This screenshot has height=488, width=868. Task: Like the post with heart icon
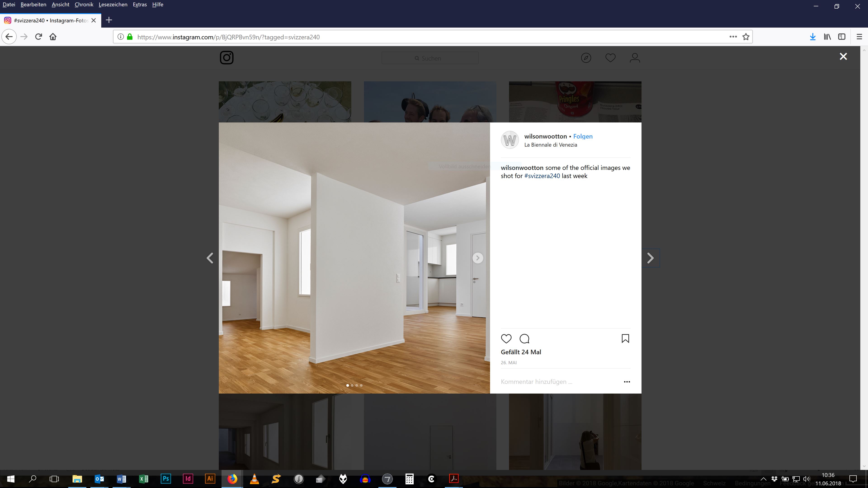tap(506, 338)
